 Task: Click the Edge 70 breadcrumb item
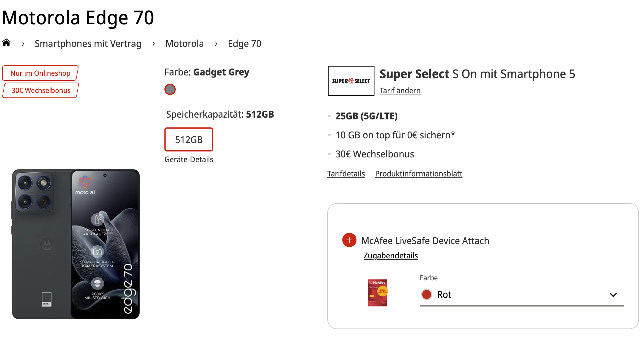(244, 44)
